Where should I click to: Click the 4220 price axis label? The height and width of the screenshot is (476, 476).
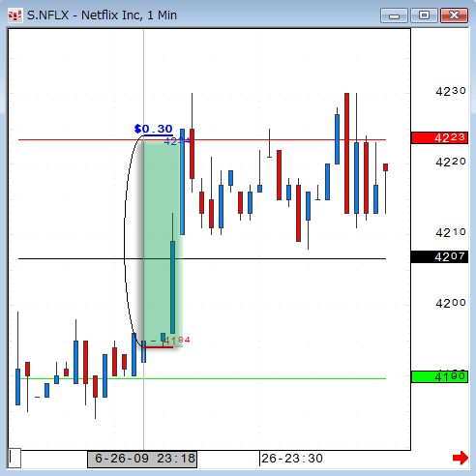(x=451, y=162)
